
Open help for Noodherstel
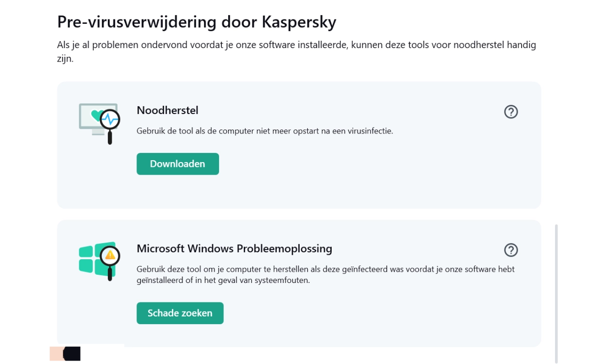click(x=511, y=112)
